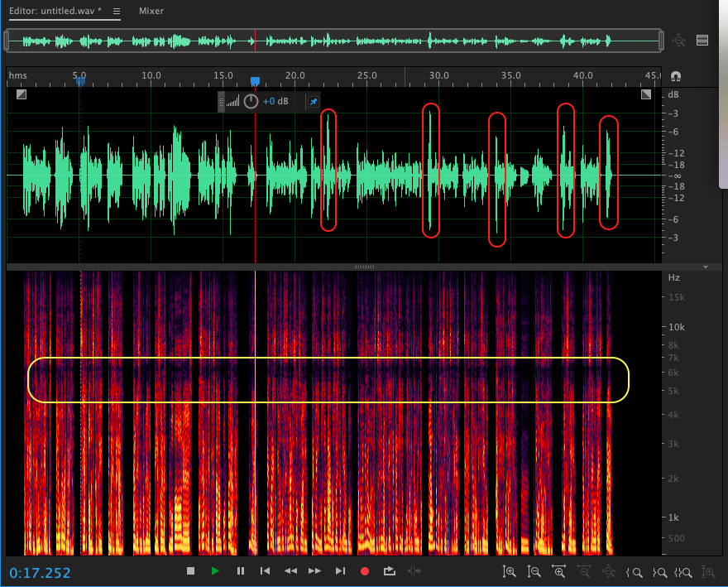This screenshot has height=587, width=728.
Task: Click the Fast Forward transport icon
Action: [x=314, y=571]
